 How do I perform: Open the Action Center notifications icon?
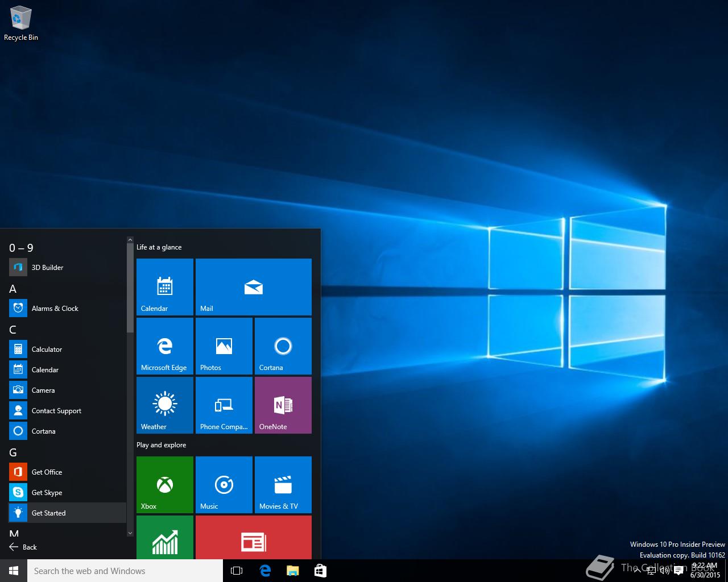678,571
